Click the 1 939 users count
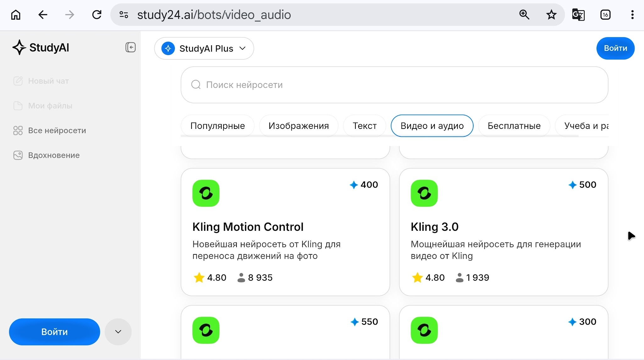This screenshot has height=360, width=644. click(478, 278)
